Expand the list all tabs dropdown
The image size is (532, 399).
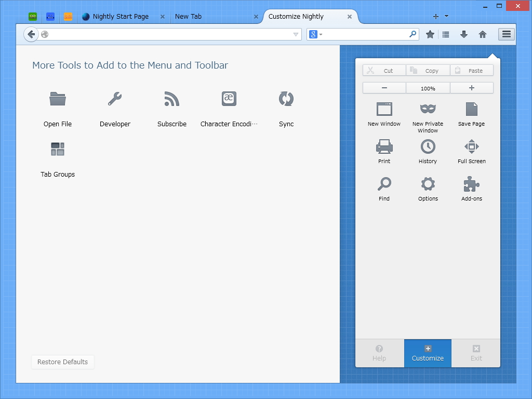click(x=446, y=16)
